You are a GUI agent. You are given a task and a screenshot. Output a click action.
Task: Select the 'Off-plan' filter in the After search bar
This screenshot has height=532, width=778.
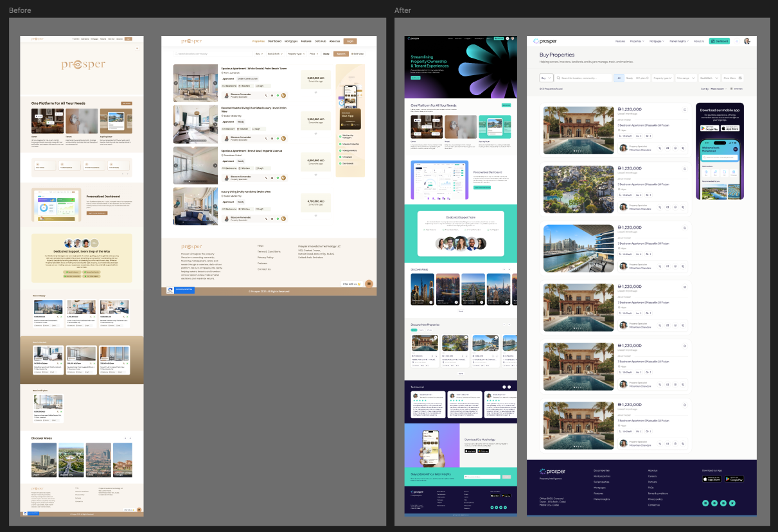click(x=641, y=78)
